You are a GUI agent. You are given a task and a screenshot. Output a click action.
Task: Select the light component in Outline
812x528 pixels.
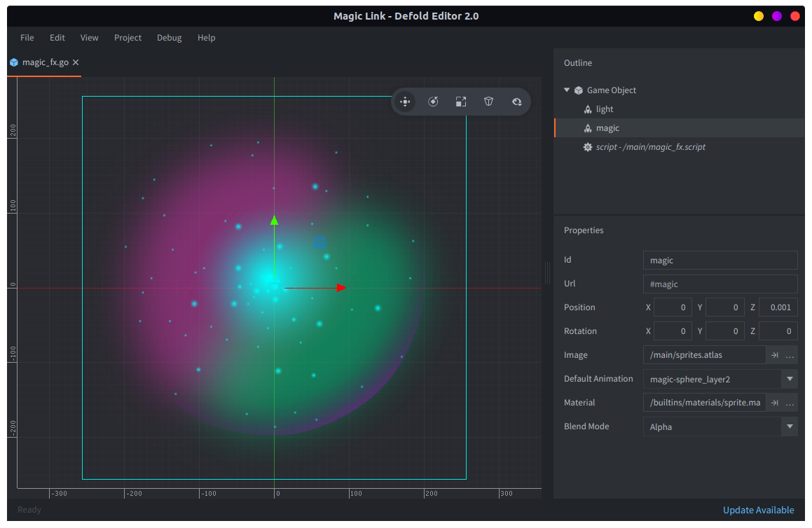[605, 109]
